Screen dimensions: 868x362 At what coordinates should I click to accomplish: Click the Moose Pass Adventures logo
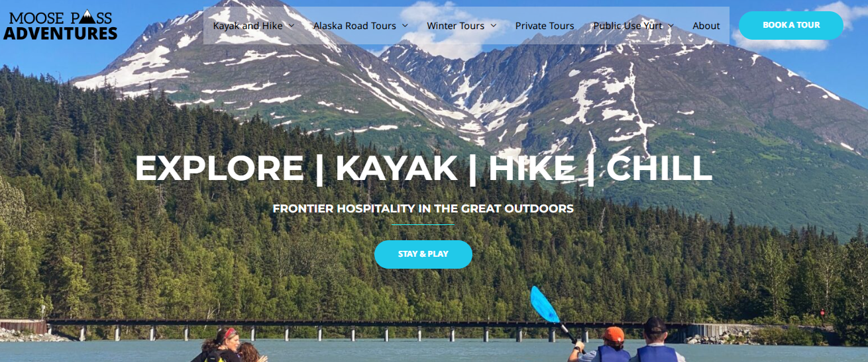tap(60, 26)
